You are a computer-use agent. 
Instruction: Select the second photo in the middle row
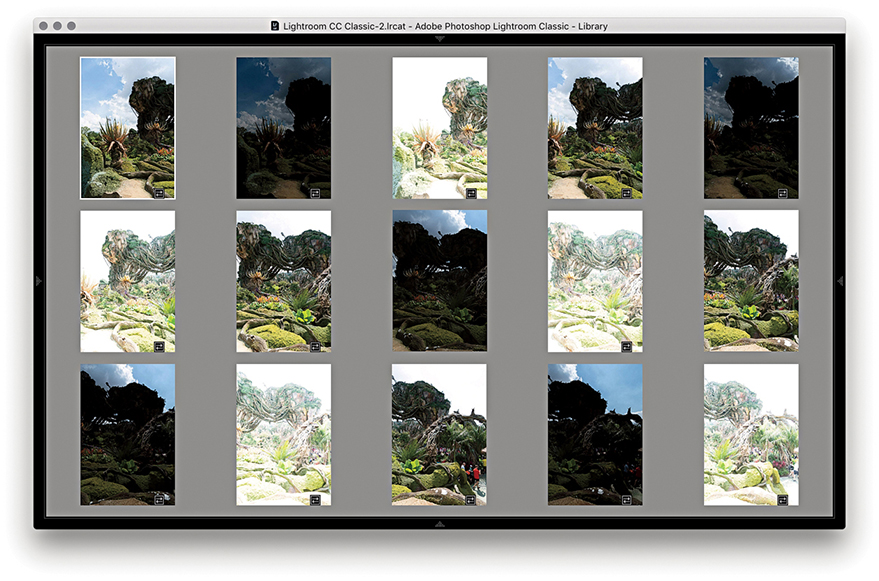click(283, 281)
